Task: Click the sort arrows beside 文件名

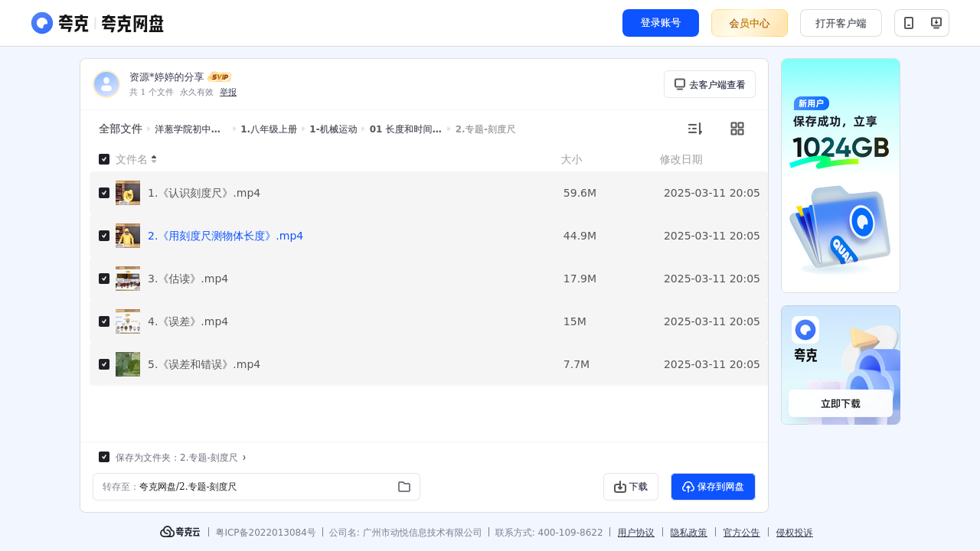Action: point(154,159)
